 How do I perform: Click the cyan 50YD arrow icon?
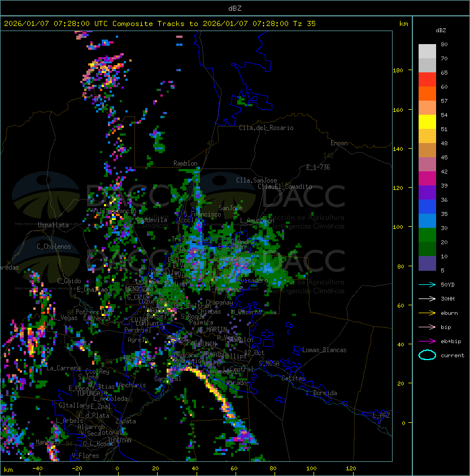[427, 284]
